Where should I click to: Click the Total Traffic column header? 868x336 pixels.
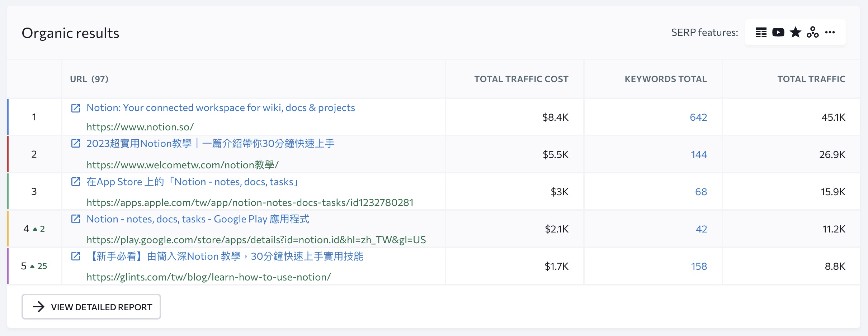pos(811,79)
